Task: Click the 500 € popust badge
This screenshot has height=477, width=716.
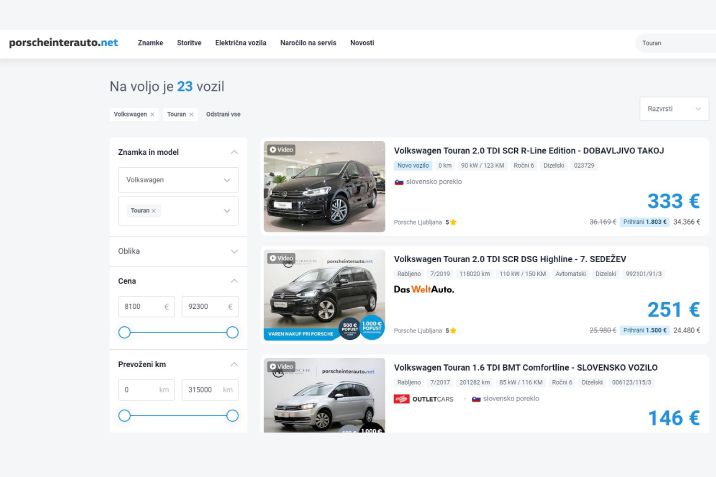Action: point(350,329)
